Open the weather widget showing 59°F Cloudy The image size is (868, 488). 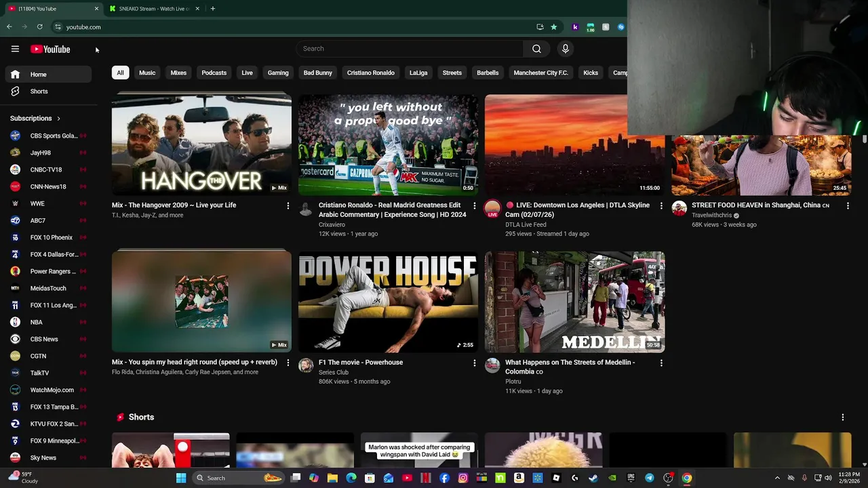coord(23,478)
